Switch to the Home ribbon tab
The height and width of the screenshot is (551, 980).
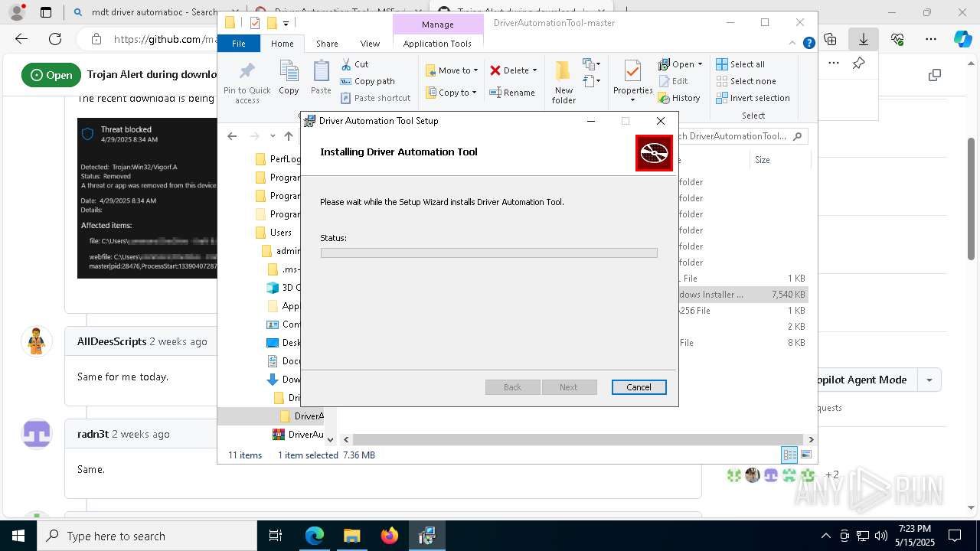click(282, 44)
